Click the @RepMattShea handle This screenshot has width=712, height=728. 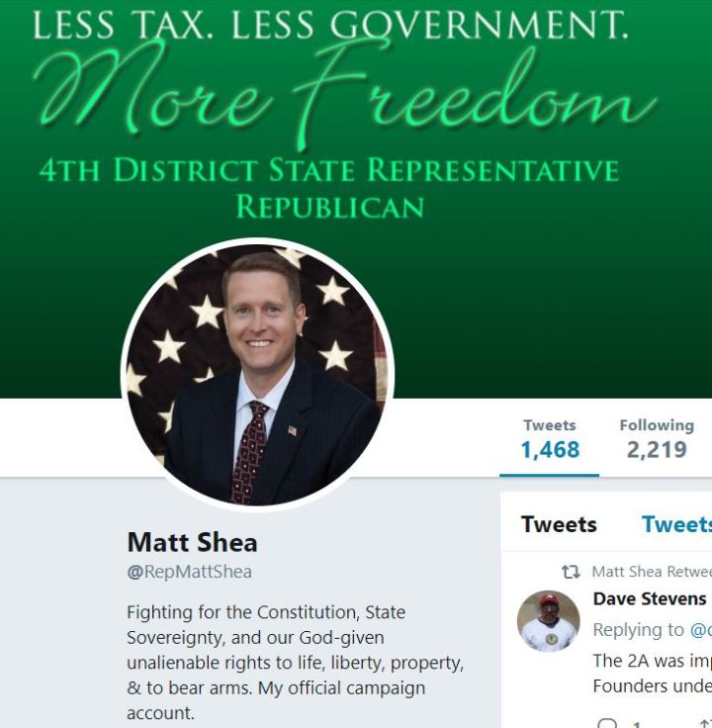(x=189, y=572)
